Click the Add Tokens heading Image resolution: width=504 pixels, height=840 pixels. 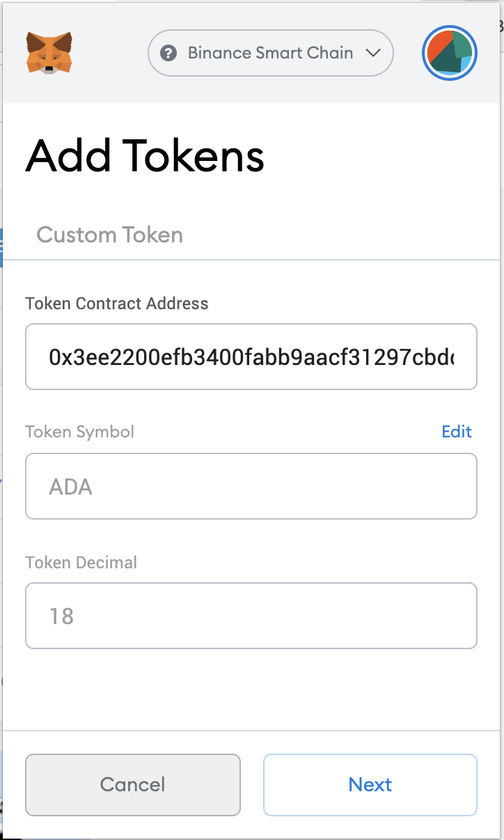[x=145, y=156]
